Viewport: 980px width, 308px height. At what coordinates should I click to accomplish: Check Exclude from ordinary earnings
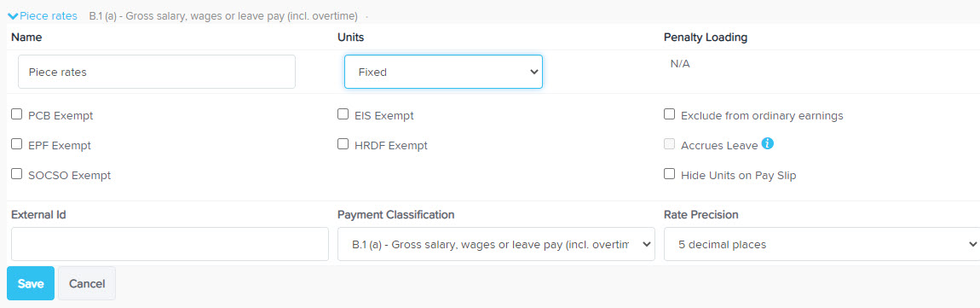(x=669, y=114)
